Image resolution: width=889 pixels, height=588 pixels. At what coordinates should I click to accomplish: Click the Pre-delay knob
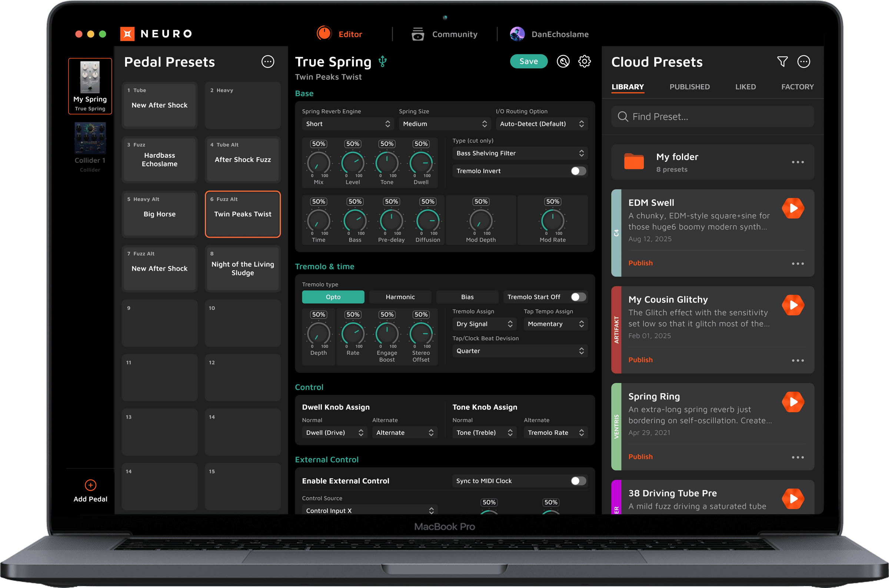(391, 221)
